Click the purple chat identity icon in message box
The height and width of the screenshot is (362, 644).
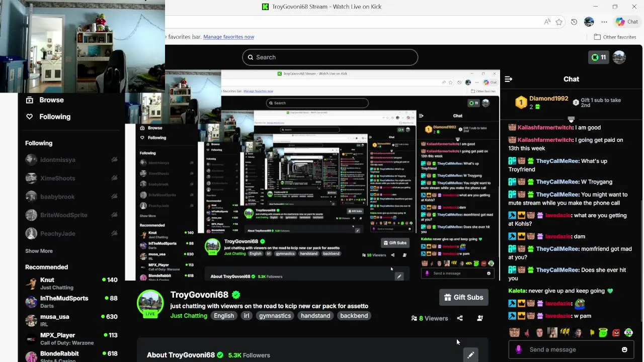[x=519, y=349]
